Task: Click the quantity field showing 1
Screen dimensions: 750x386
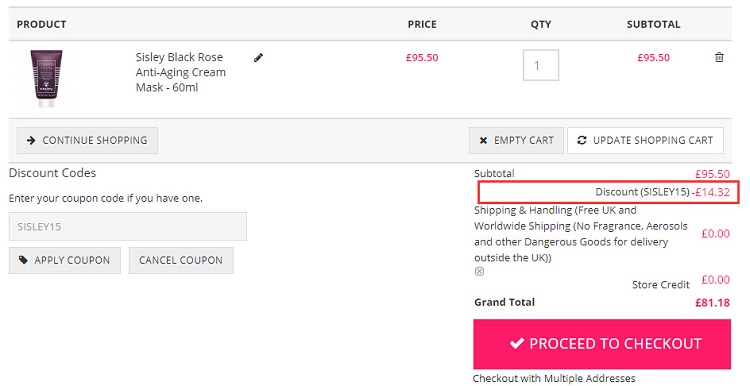Action: point(540,65)
